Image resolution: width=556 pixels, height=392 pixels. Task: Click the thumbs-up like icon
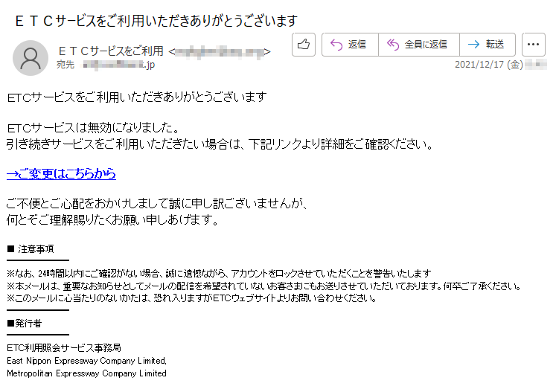coord(304,45)
